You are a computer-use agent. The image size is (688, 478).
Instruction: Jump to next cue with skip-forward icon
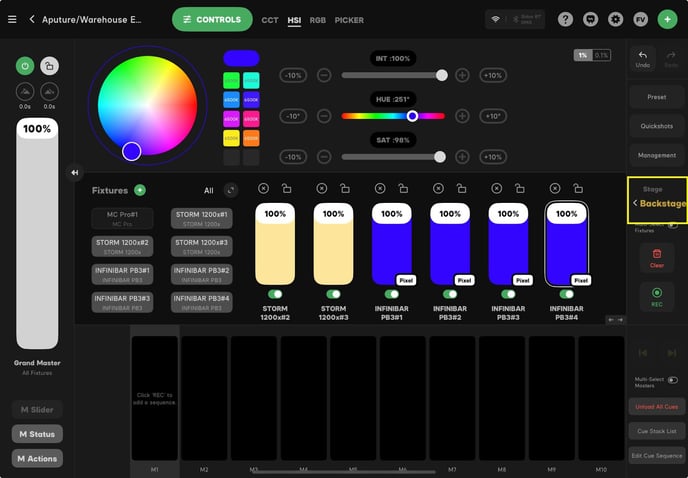click(671, 352)
